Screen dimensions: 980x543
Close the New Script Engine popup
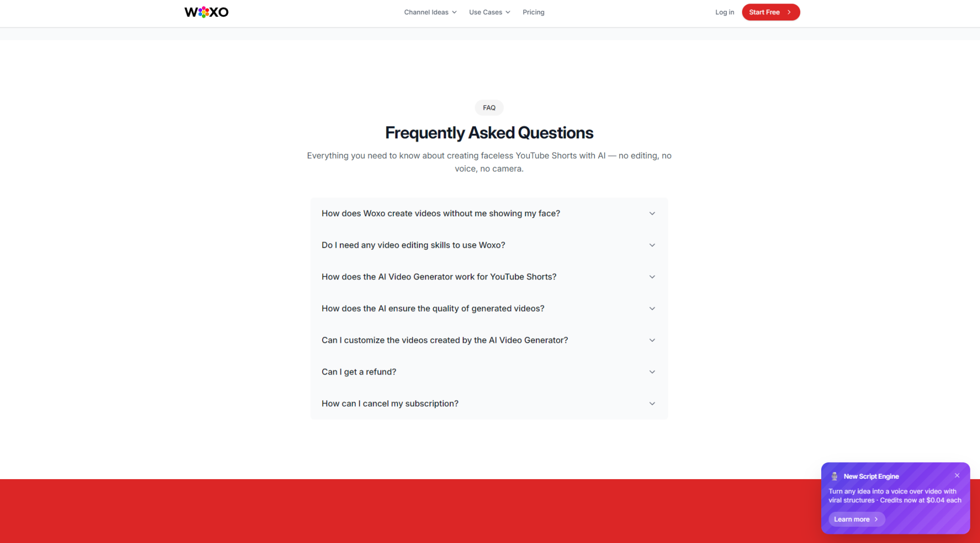tap(957, 476)
